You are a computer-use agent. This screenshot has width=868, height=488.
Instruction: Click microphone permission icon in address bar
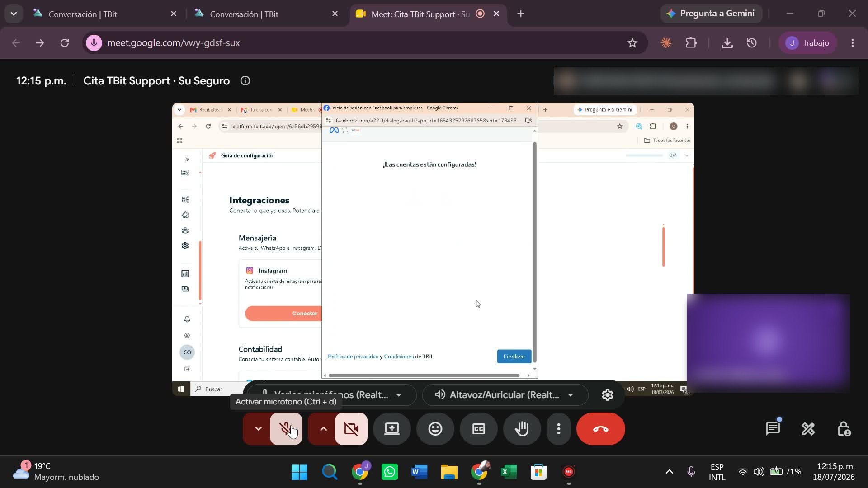94,43
